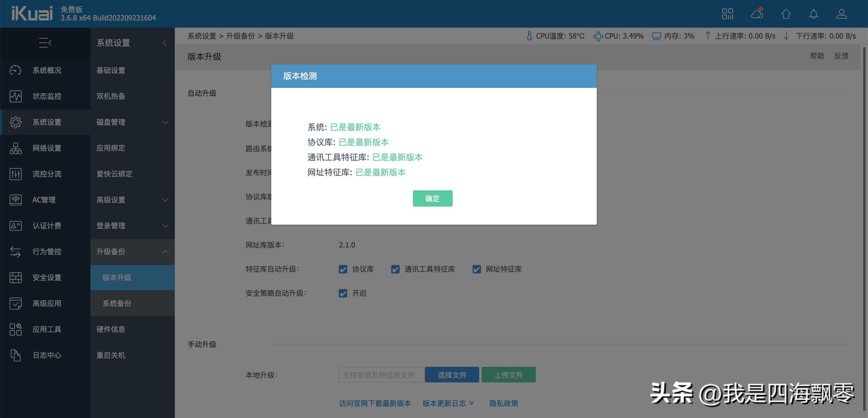Viewport: 868px width, 418px height.
Task: Expand the 磁盘管理 submenu chevron
Action: [165, 122]
